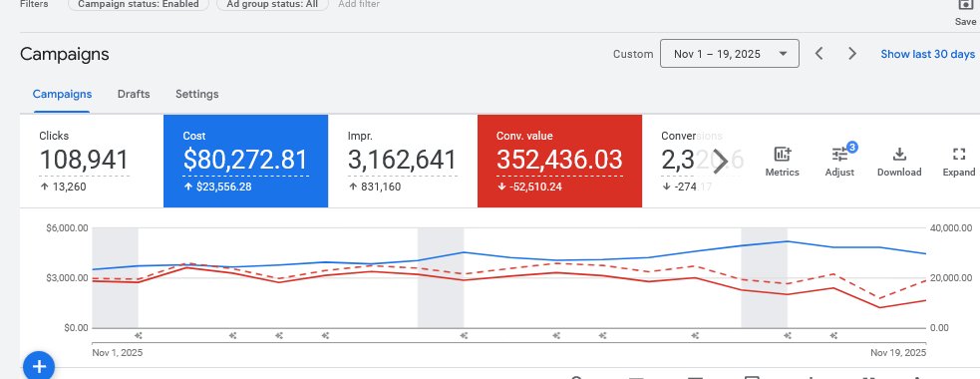Open the red Conv. value scorecard

[559, 161]
